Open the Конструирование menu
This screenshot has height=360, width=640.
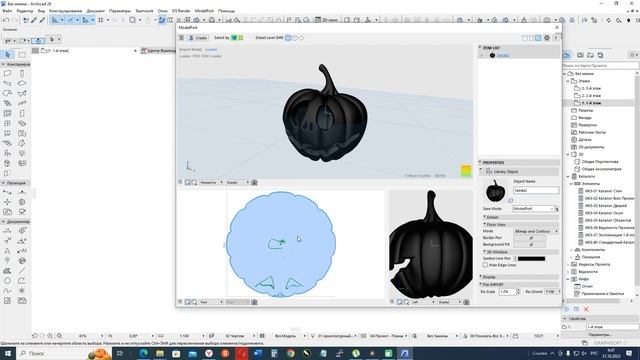point(65,11)
